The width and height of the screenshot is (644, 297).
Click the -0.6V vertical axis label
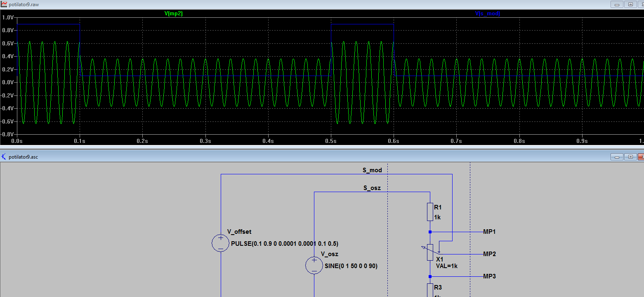tap(7, 121)
